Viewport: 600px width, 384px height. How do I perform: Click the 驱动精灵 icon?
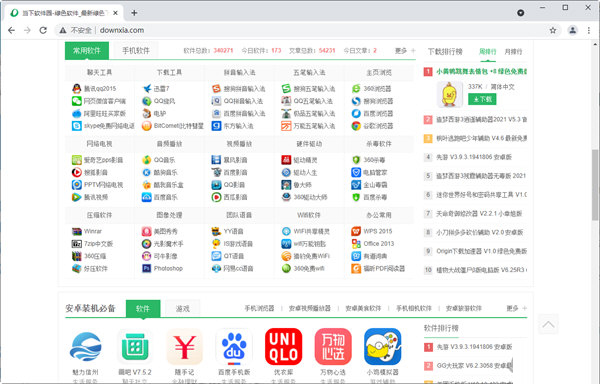tap(286, 160)
